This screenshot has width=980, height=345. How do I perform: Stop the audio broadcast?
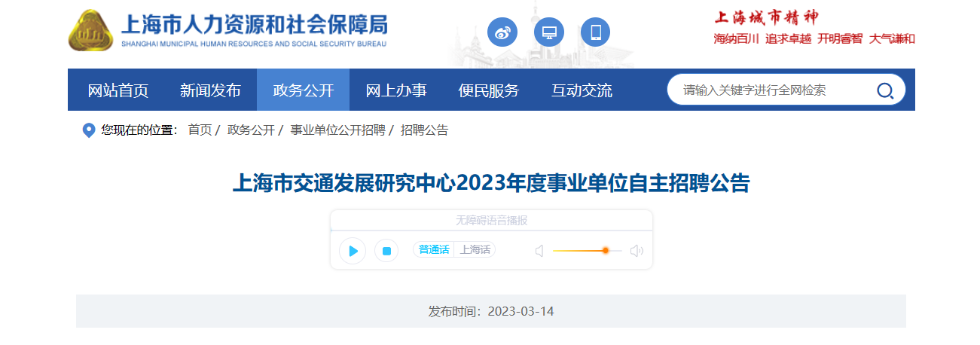click(x=386, y=251)
